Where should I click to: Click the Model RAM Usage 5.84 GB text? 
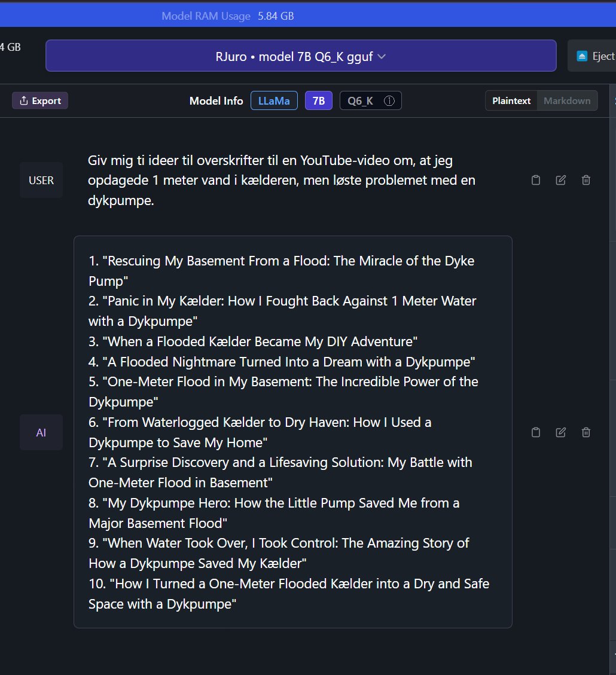click(228, 16)
